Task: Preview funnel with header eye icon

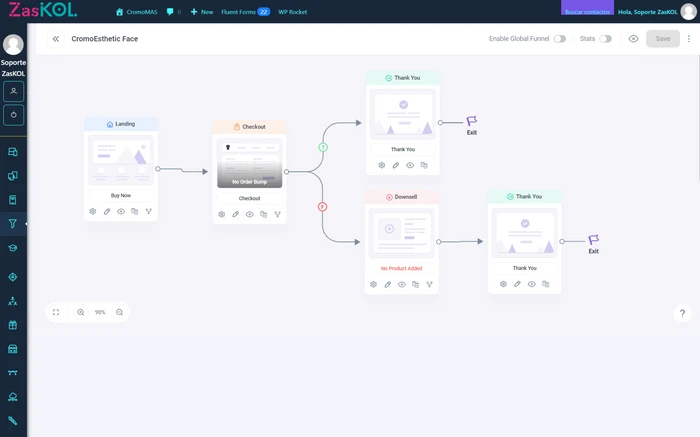Action: [633, 39]
